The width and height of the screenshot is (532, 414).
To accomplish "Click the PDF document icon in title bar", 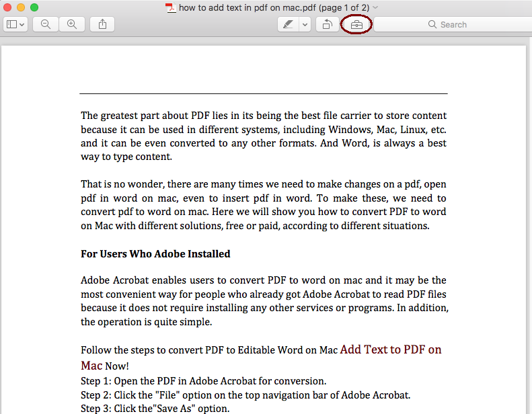I will pos(171,7).
